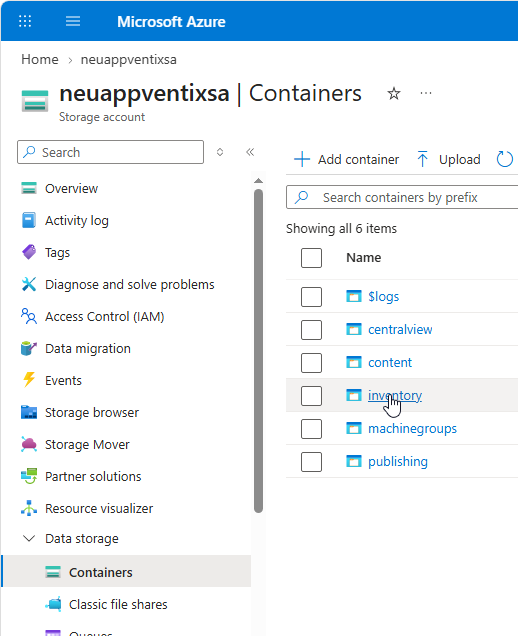Check the publishing container checkbox
This screenshot has width=518, height=636.
[x=311, y=462]
